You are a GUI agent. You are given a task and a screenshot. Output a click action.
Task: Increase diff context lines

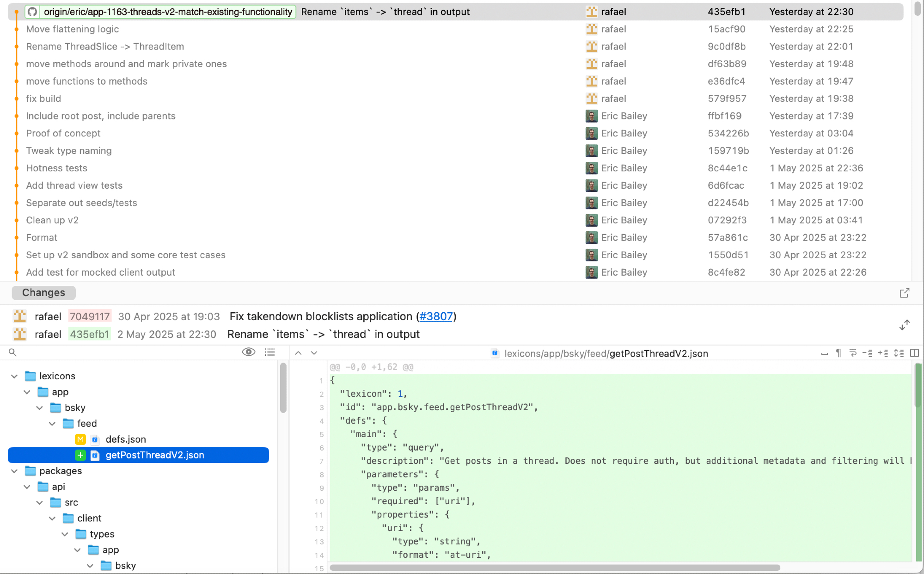[883, 353]
